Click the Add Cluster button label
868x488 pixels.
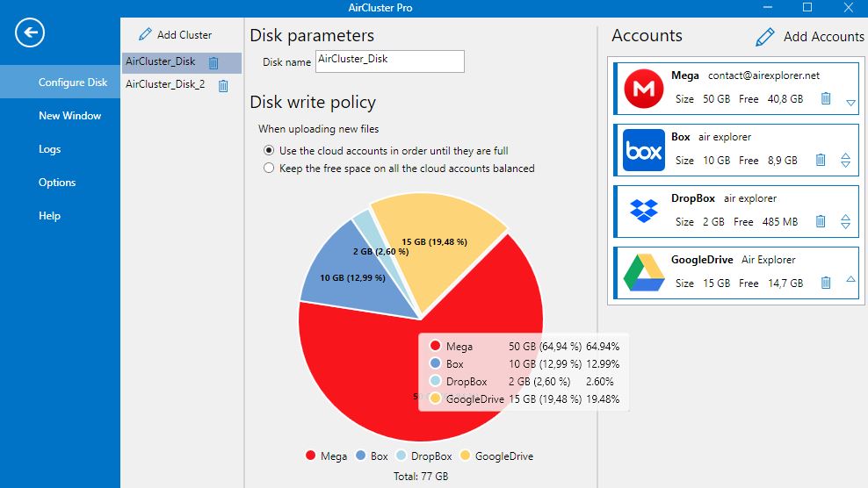tap(184, 35)
